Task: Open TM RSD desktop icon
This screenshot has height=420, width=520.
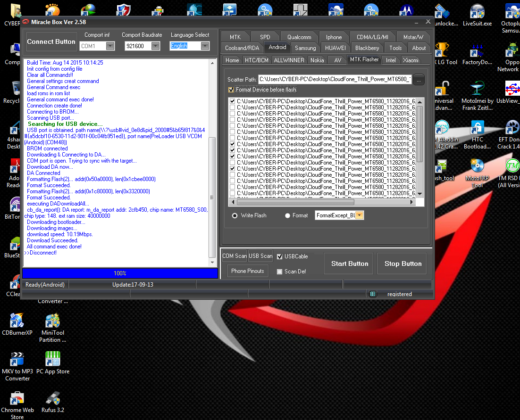Action: point(510,173)
